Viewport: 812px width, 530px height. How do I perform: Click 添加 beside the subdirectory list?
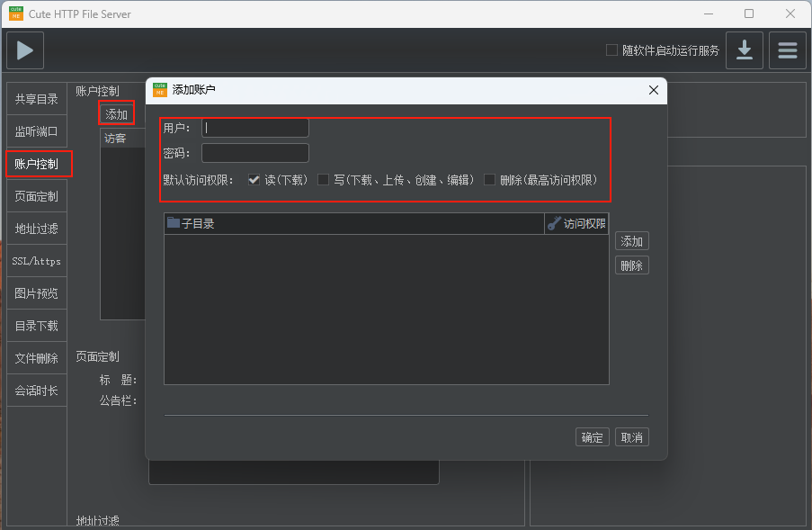pyautogui.click(x=631, y=240)
